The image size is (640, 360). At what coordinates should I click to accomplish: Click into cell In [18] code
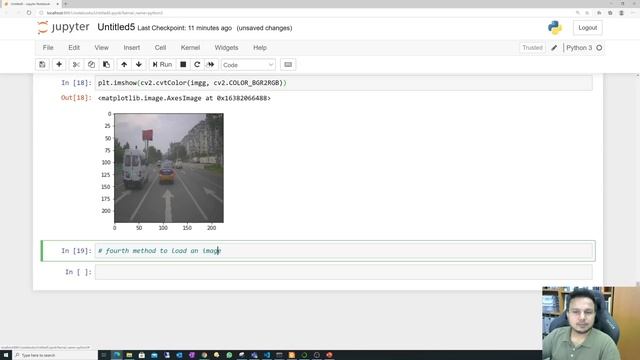343,83
